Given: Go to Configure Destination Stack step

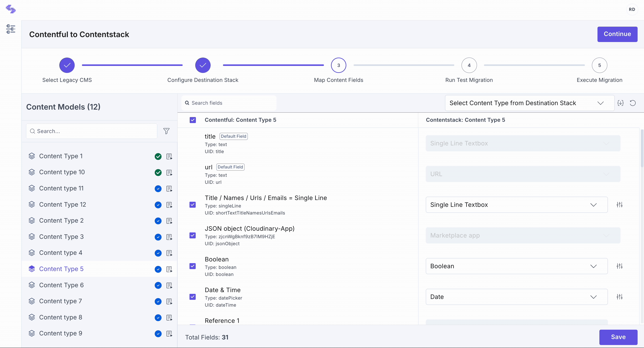Looking at the screenshot, I should coord(203,65).
